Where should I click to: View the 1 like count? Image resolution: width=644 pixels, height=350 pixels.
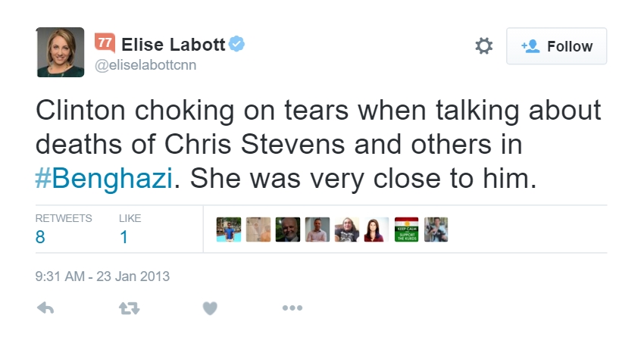123,236
